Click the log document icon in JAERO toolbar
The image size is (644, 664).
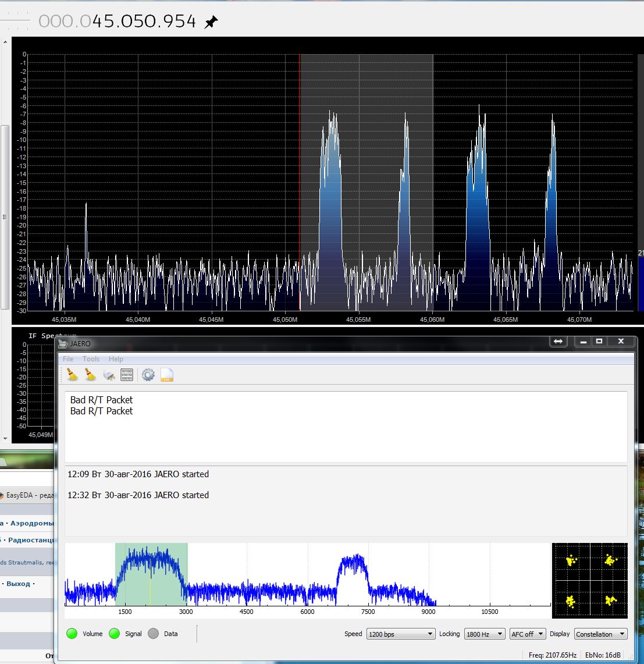pos(167,375)
